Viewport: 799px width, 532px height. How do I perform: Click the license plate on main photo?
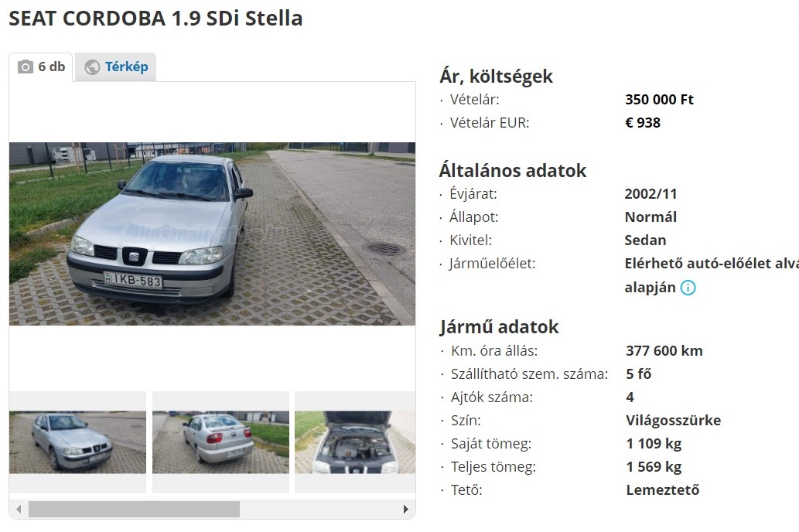click(x=133, y=280)
